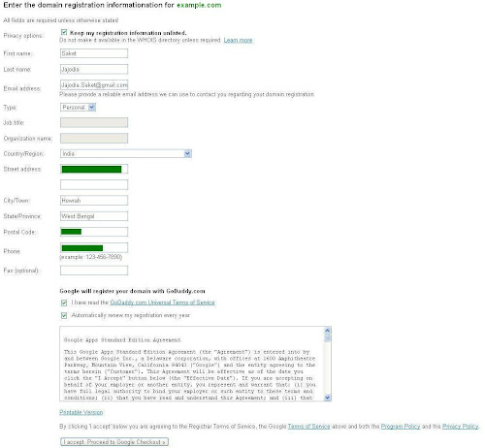Open the Country/Region dropdown showing India
This screenshot has width=485, height=448.
pos(126,154)
